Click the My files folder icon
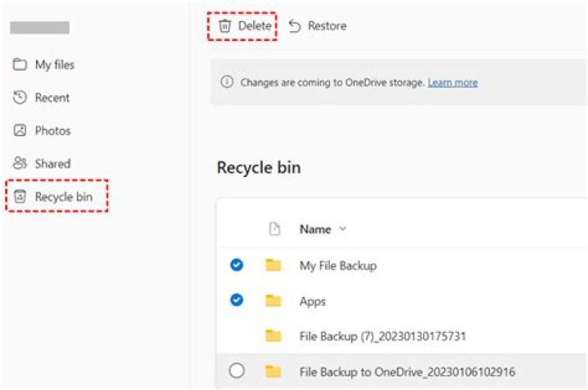Viewport: 588px width, 390px height. tap(20, 65)
